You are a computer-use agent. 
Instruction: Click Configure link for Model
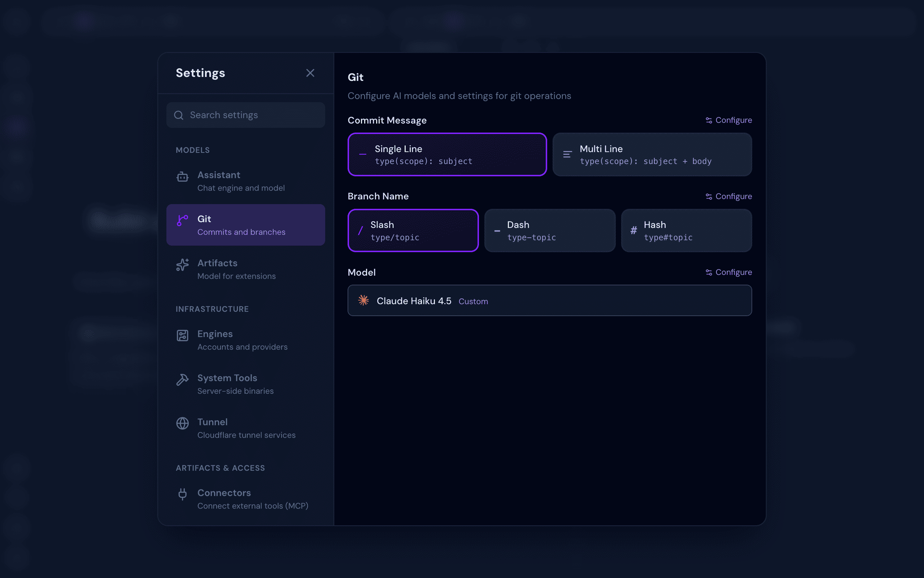tap(728, 272)
